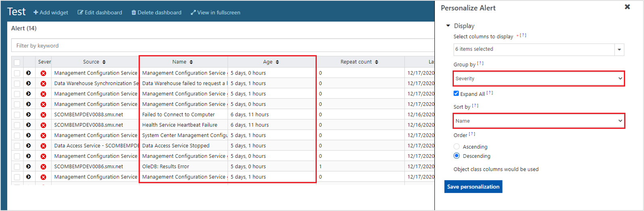Image resolution: width=644 pixels, height=211 pixels.
Task: Expand the Data Warehouse Synchronization alert row
Action: (x=29, y=83)
